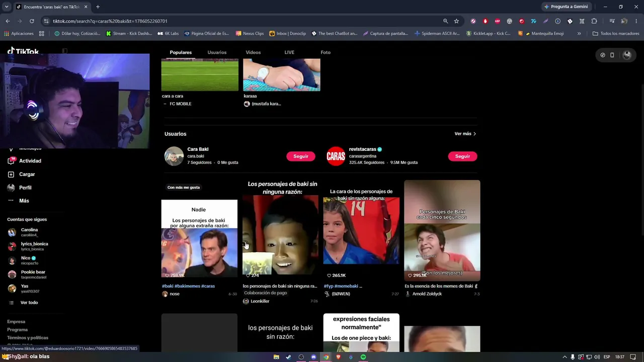The height and width of the screenshot is (362, 644).
Task: Bookmark this page with the star icon
Action: pyautogui.click(x=456, y=21)
